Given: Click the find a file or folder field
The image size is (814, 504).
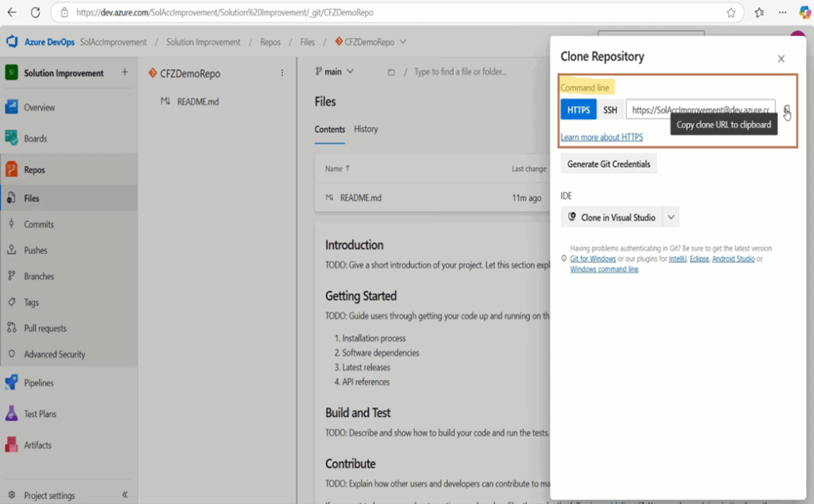Looking at the screenshot, I should (x=460, y=72).
